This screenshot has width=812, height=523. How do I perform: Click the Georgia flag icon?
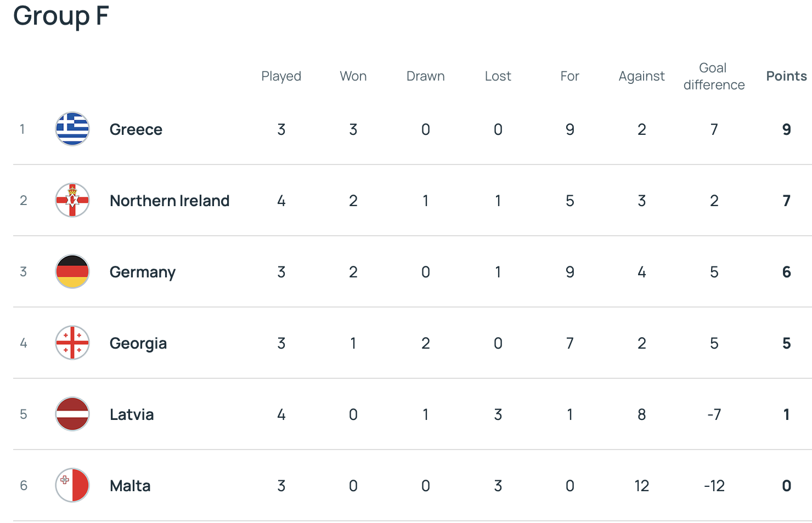[72, 343]
